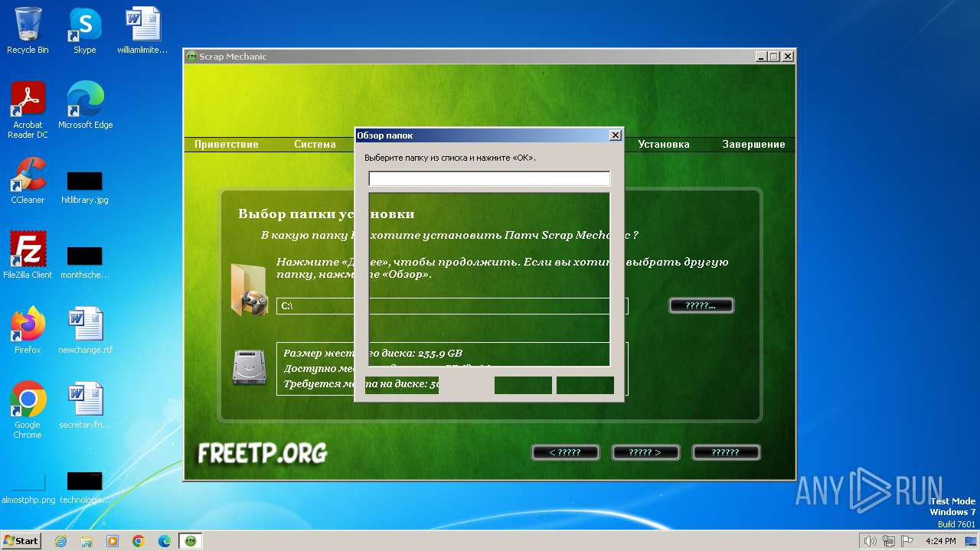Open Edge from the taskbar
The height and width of the screenshot is (551, 980).
[165, 541]
